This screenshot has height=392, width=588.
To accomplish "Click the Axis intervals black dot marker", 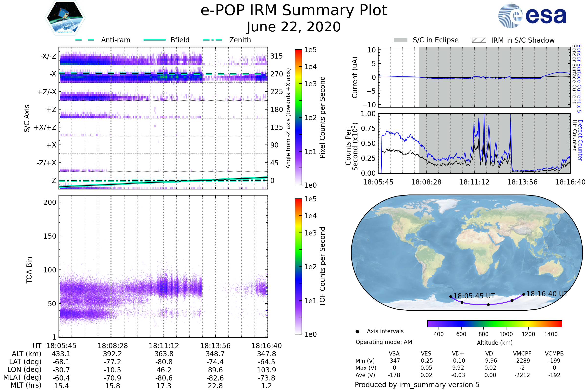I will (357, 331).
